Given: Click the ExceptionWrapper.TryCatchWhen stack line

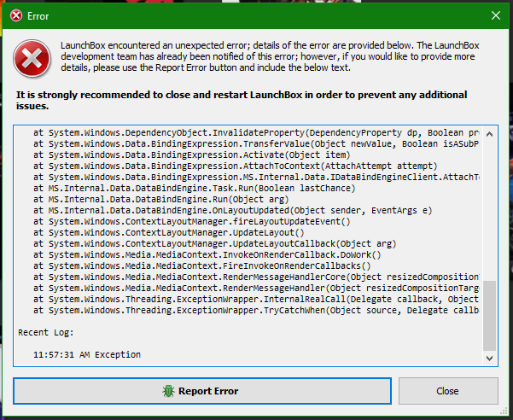Looking at the screenshot, I should coord(256,311).
